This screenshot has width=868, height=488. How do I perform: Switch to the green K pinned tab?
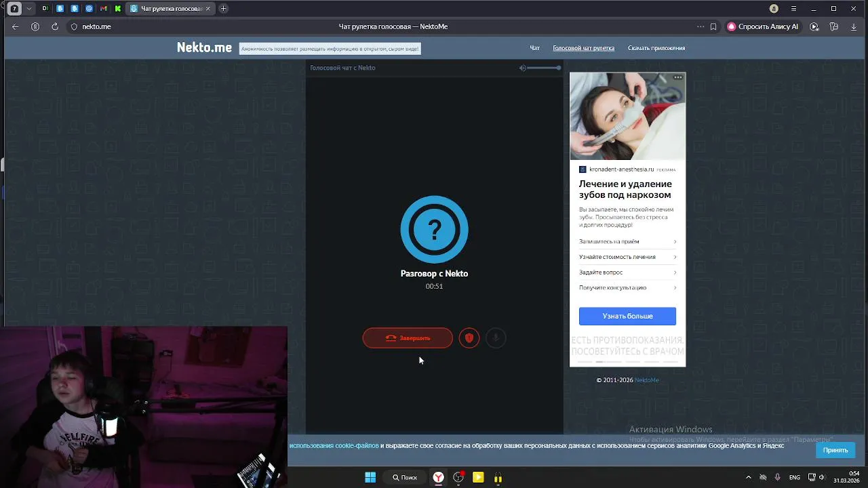pos(118,9)
